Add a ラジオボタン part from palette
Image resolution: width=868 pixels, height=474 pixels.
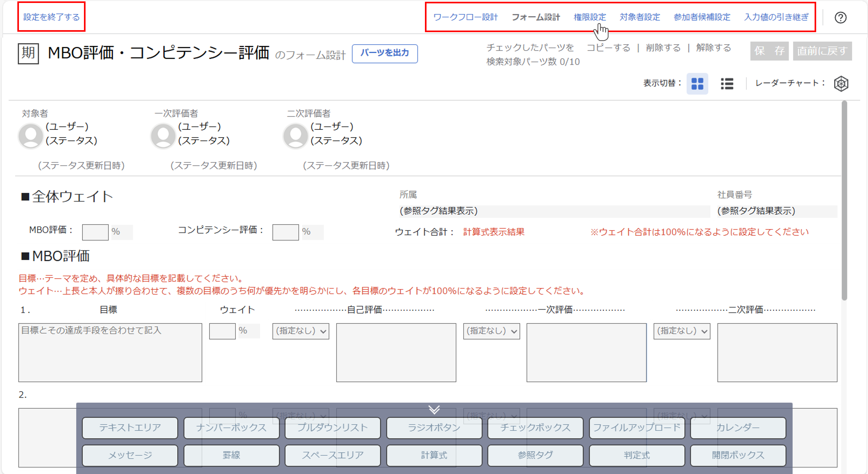434,427
